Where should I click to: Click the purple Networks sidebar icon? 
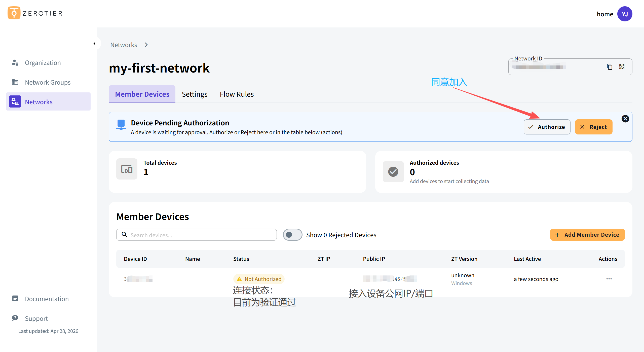15,101
